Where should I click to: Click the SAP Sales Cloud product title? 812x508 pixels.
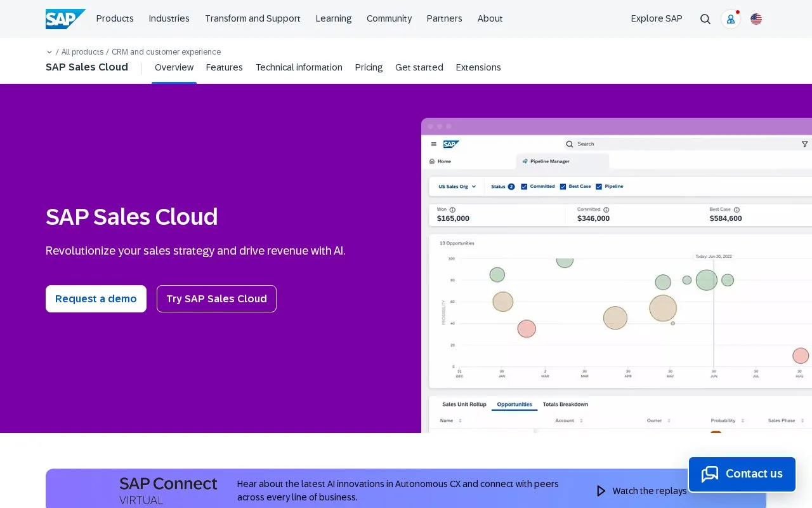click(x=87, y=67)
